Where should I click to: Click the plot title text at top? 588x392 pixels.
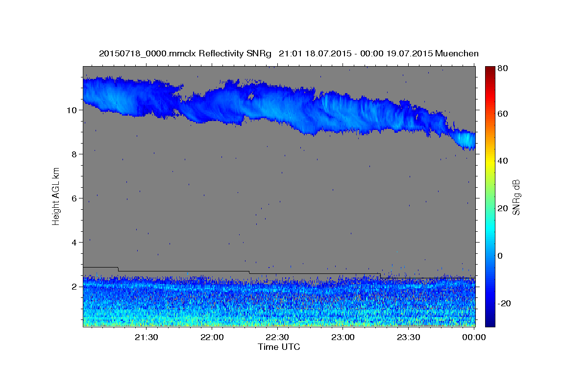[289, 53]
